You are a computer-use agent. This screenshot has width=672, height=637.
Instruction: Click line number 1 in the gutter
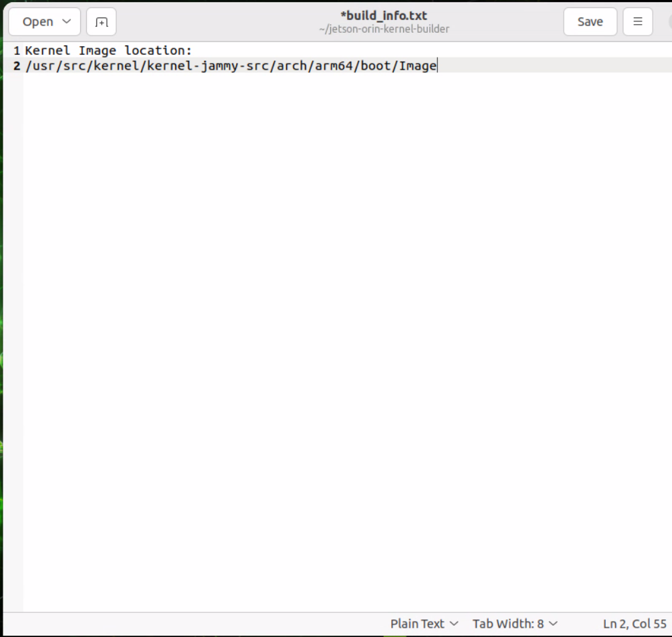17,51
